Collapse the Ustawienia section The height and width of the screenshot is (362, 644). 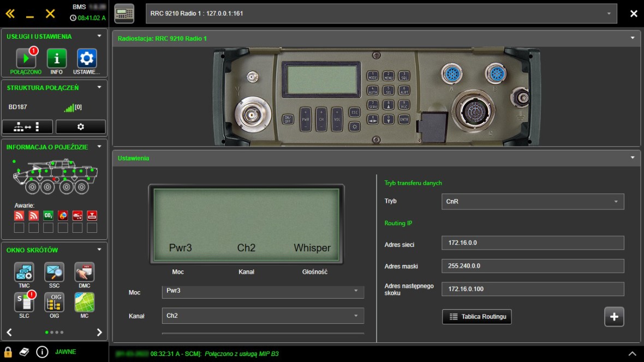pyautogui.click(x=633, y=158)
